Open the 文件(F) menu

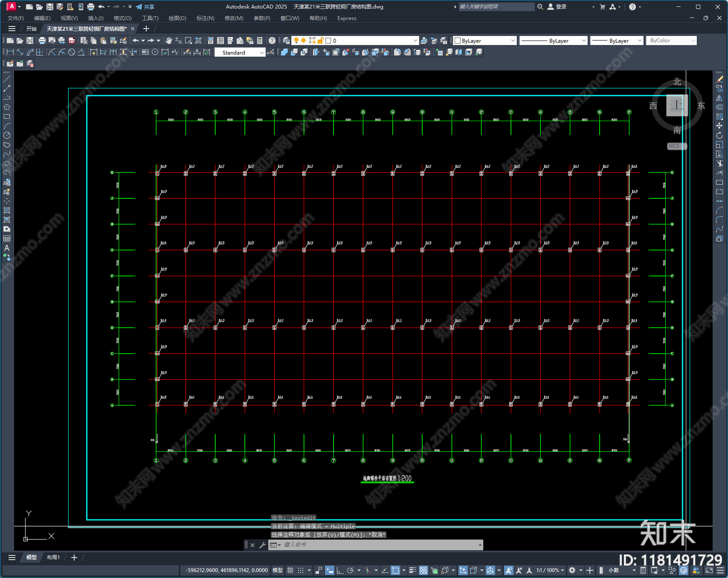[x=15, y=18]
